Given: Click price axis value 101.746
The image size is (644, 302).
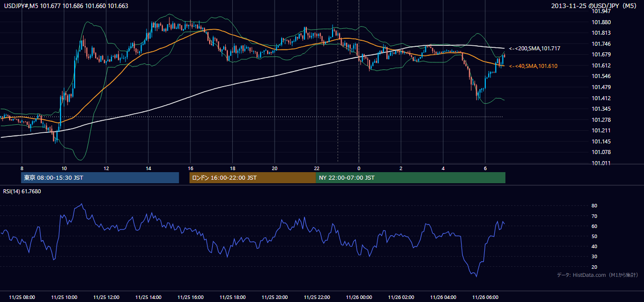Looking at the screenshot, I should click(602, 44).
